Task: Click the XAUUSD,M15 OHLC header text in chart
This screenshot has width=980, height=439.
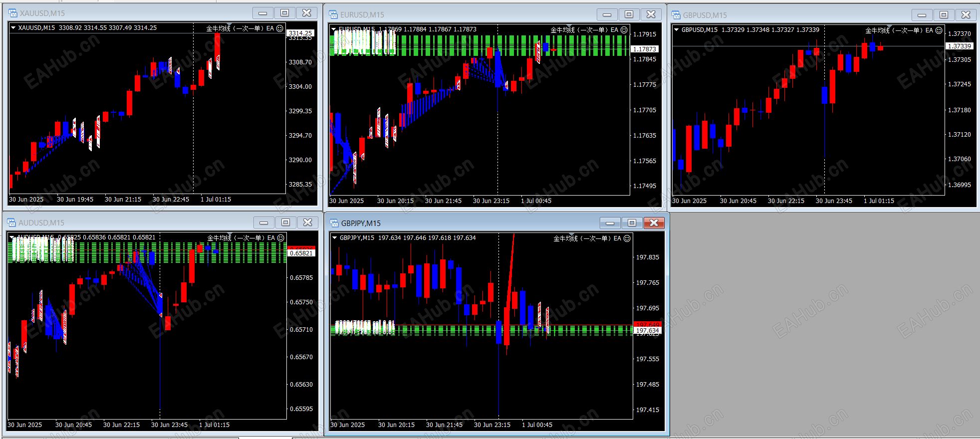Action: click(x=87, y=28)
